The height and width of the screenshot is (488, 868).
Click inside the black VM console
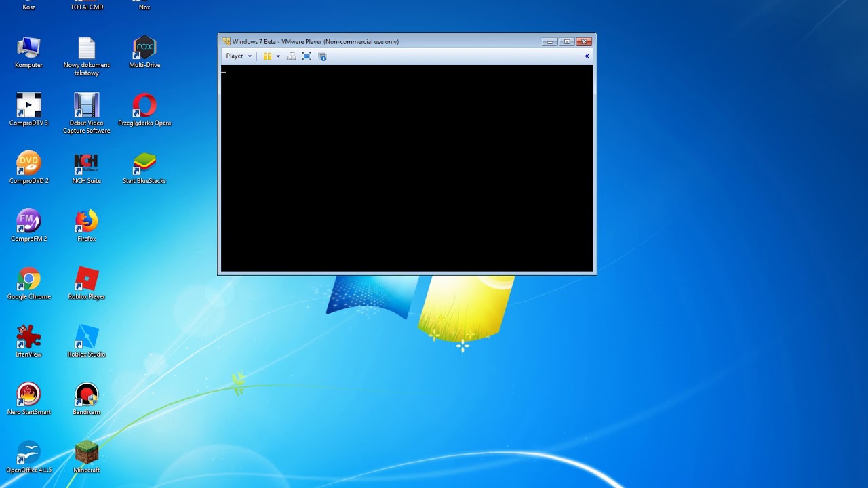[407, 168]
